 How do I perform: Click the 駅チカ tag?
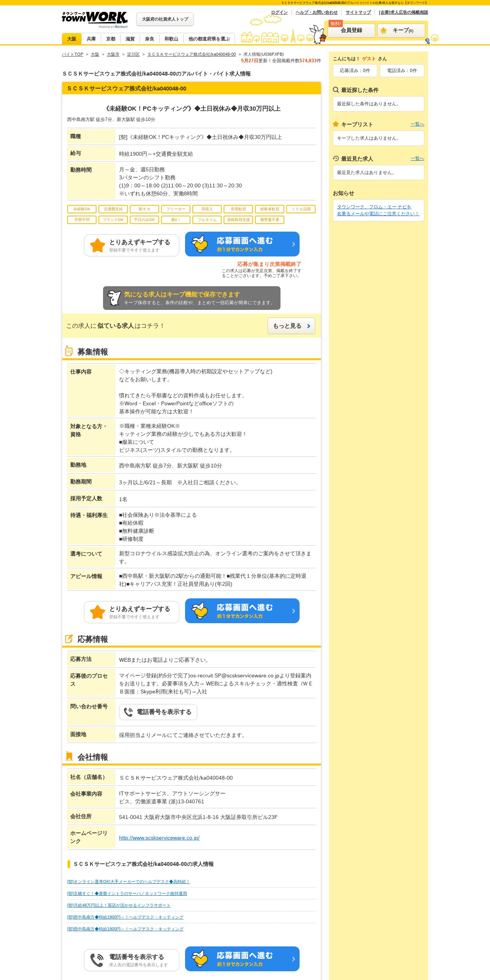click(144, 209)
